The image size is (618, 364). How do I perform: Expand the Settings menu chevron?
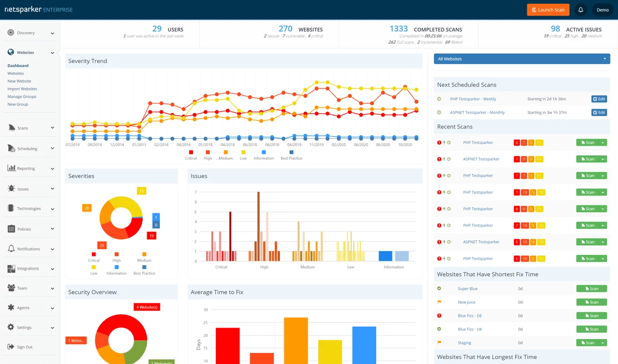pos(52,328)
